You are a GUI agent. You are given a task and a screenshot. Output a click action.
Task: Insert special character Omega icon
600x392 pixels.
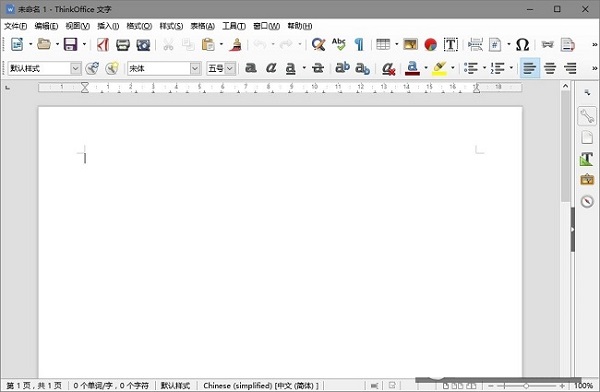click(x=522, y=44)
